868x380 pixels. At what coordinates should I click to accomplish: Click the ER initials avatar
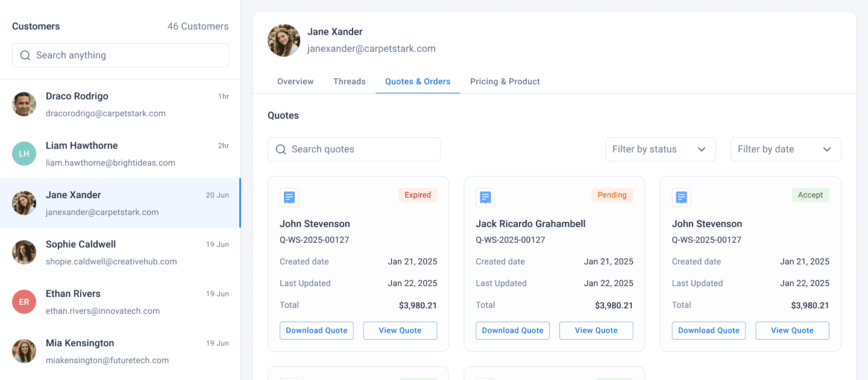point(24,302)
